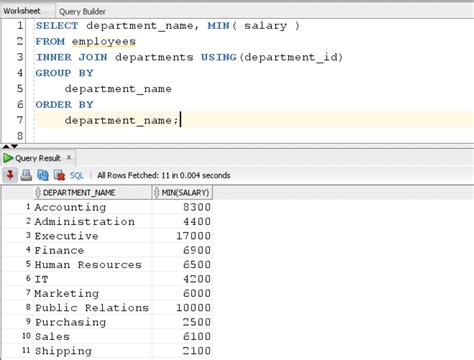This screenshot has width=474, height=360.
Task: Select the Shipping department cell
Action: click(x=93, y=351)
